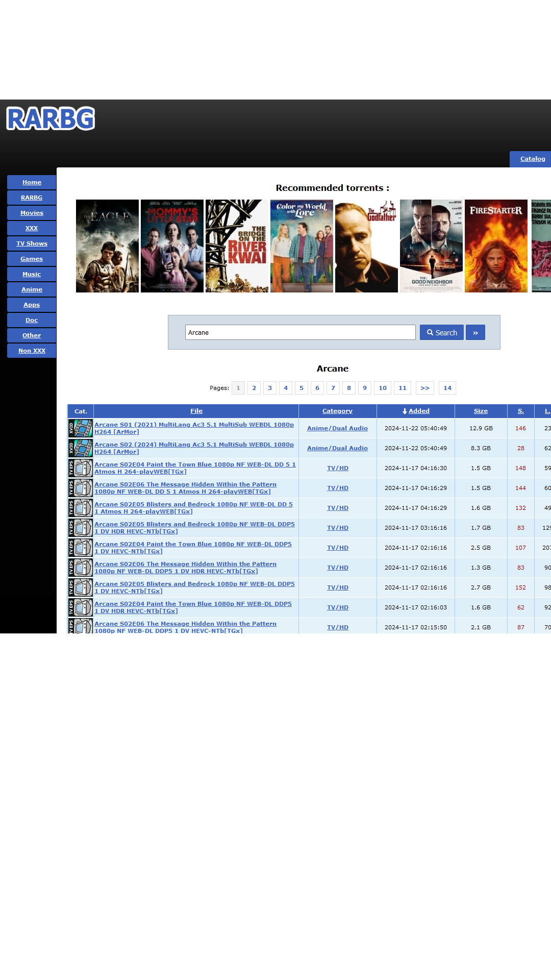Viewport: 551px width, 980px height.
Task: Click the 2024-11-17 03:16:16 added date
Action: [416, 528]
